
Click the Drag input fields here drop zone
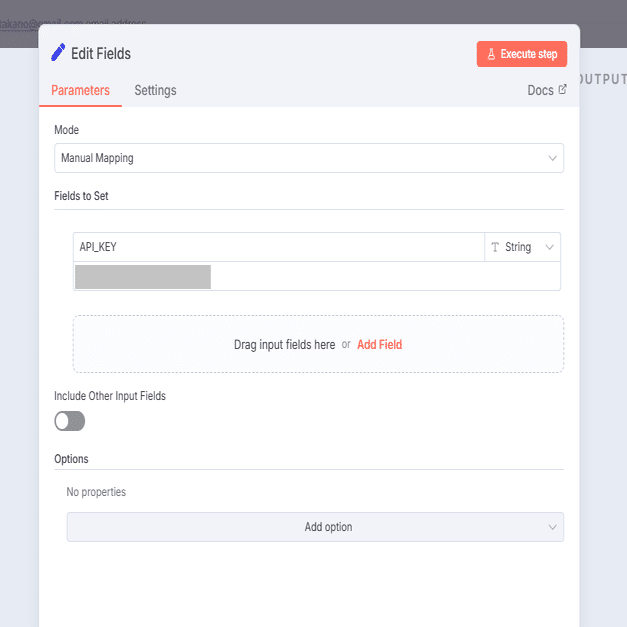[x=284, y=344]
